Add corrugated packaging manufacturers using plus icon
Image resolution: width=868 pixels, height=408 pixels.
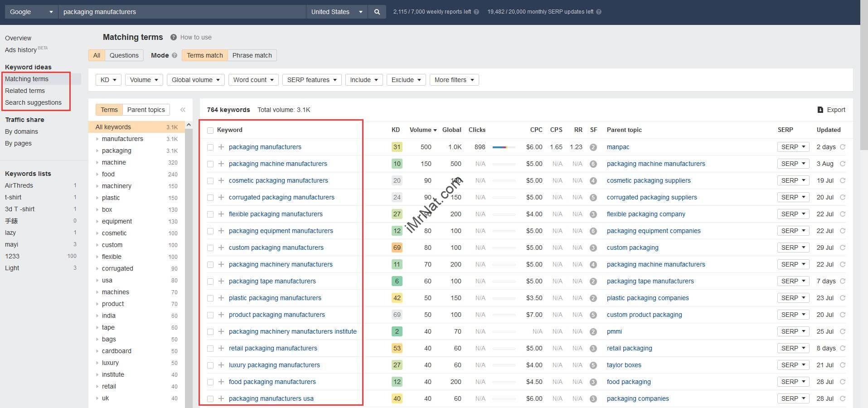(221, 197)
